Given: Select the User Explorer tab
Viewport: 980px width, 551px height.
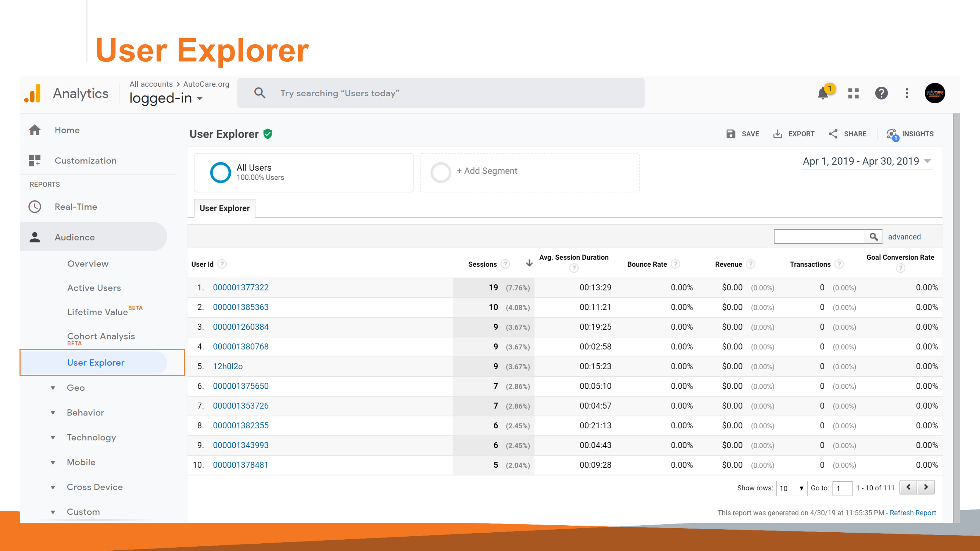Looking at the screenshot, I should pos(225,208).
